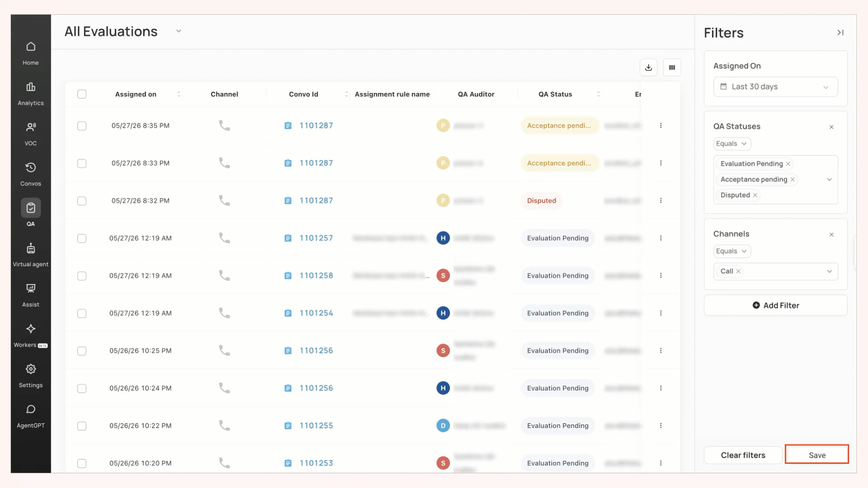Open row menu for 05/27/26 8:35 PM
The image size is (868, 488).
(661, 126)
